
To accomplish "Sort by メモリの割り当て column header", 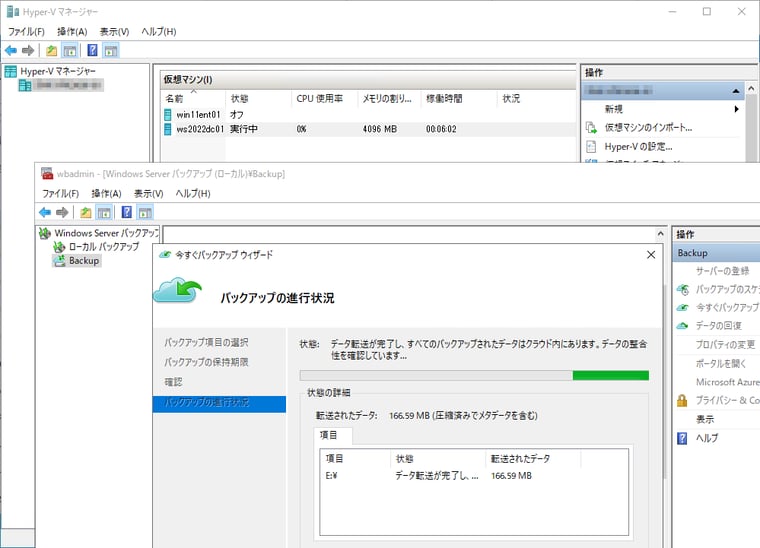I will pyautogui.click(x=389, y=99).
